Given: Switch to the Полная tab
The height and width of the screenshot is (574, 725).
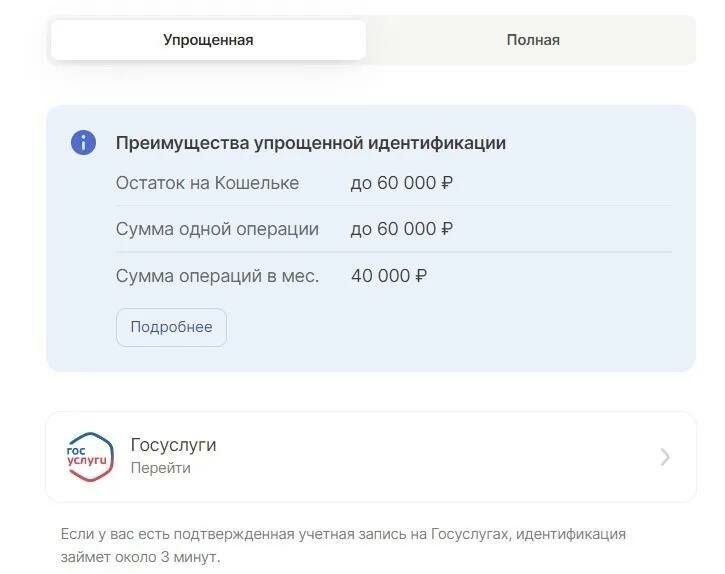Looking at the screenshot, I should (533, 40).
